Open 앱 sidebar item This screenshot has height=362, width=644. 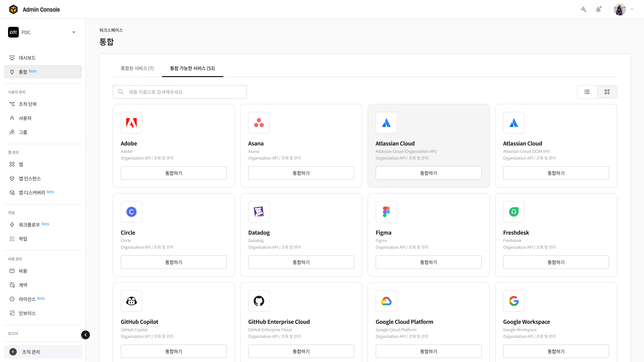pyautogui.click(x=43, y=164)
